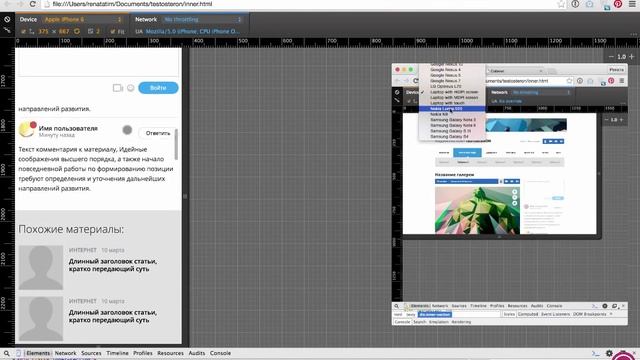The width and height of the screenshot is (640, 360).
Task: Toggle media queries icon below the reset icon
Action: coord(7,30)
